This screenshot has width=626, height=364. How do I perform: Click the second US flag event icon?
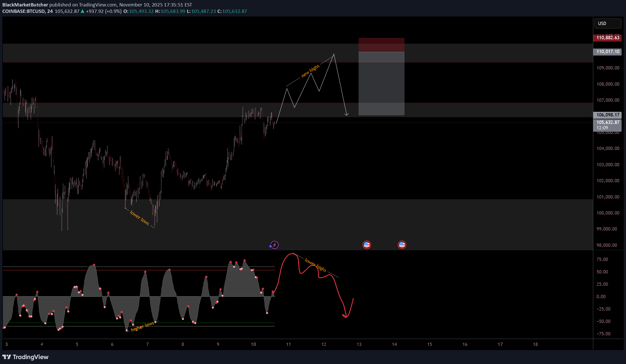(402, 245)
